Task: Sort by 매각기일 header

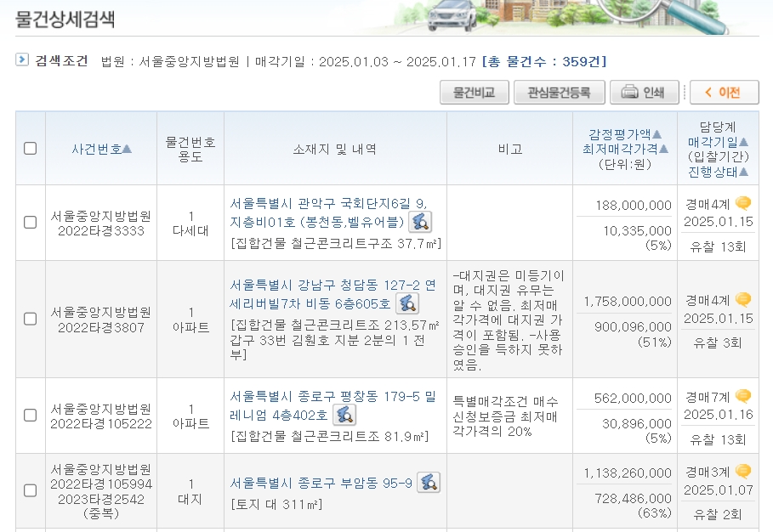Action: point(718,143)
